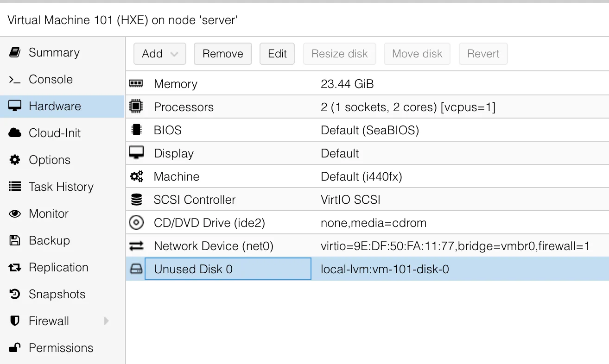Click the Unused Disk 0 drive icon

(136, 269)
